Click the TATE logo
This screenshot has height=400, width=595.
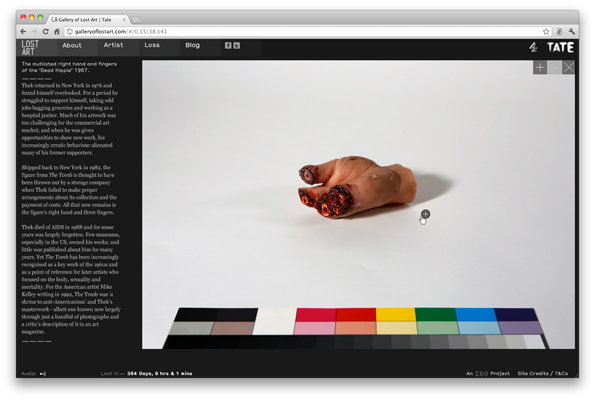coord(560,47)
